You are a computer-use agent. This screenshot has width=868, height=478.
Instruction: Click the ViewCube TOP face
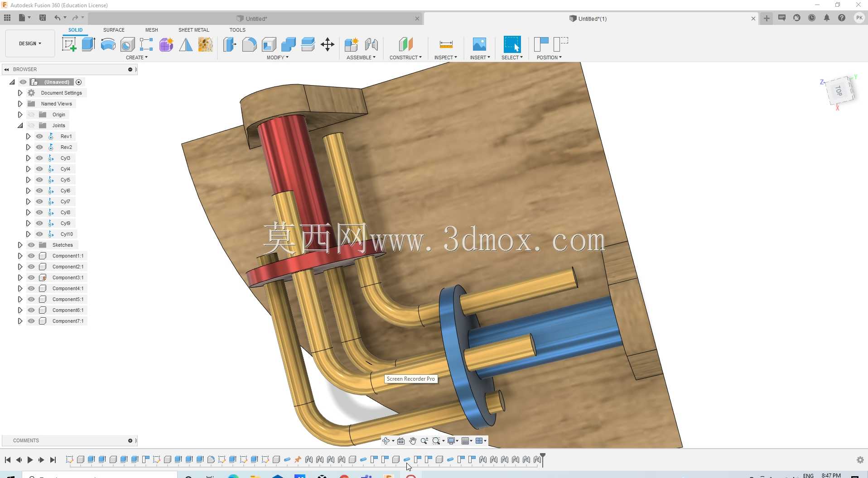click(x=839, y=91)
